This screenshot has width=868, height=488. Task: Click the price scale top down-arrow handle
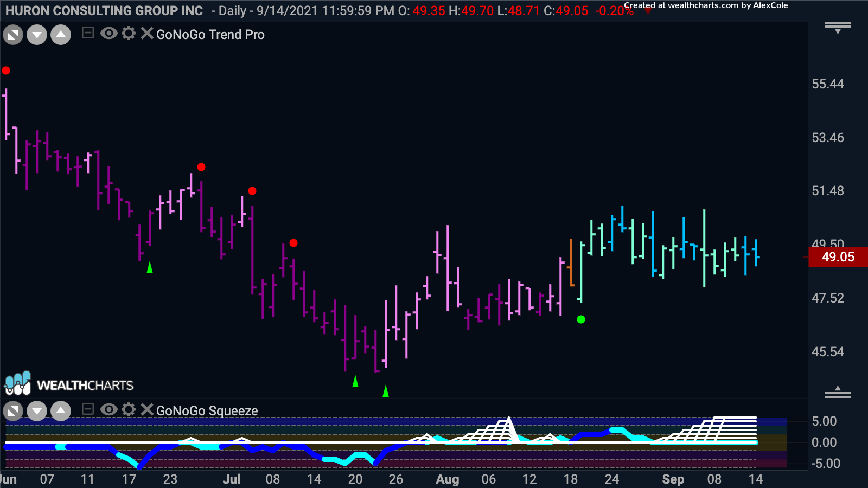(838, 28)
